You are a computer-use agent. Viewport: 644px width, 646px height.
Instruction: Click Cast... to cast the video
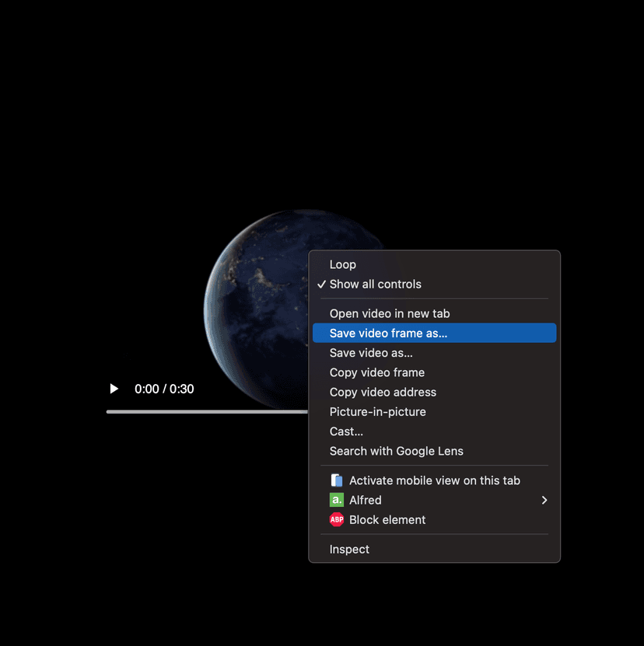coord(346,431)
